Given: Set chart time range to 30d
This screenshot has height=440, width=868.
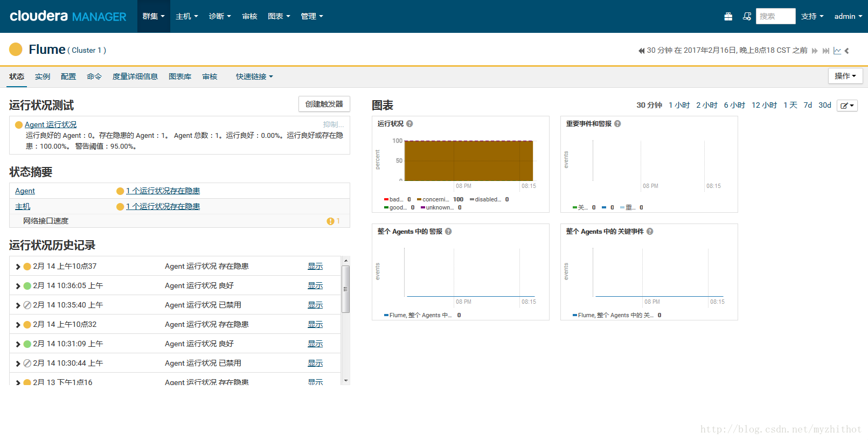Looking at the screenshot, I should coord(825,106).
